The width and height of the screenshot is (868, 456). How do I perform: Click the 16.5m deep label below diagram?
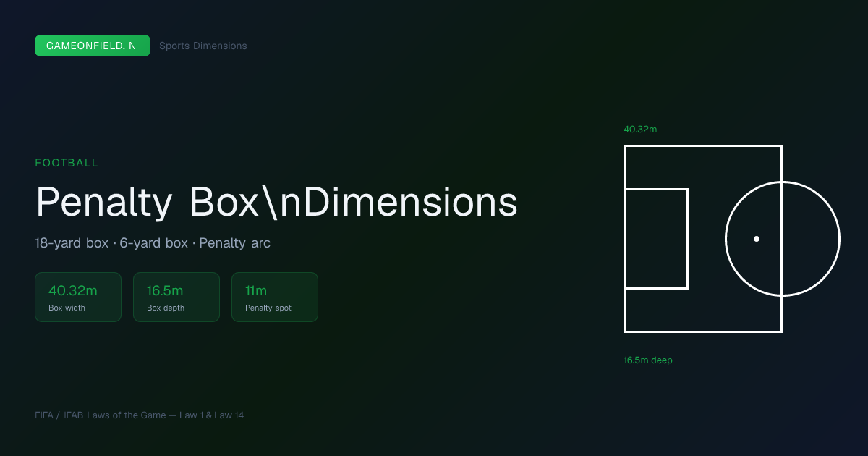[648, 360]
